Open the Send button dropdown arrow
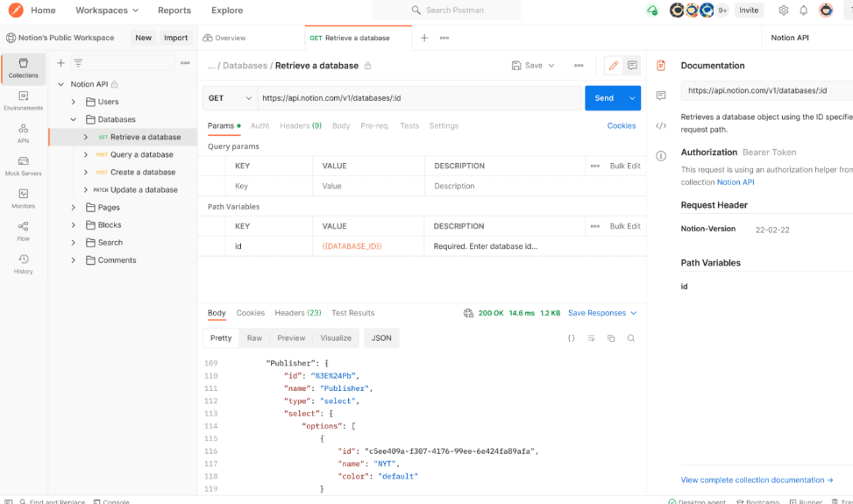 [632, 98]
